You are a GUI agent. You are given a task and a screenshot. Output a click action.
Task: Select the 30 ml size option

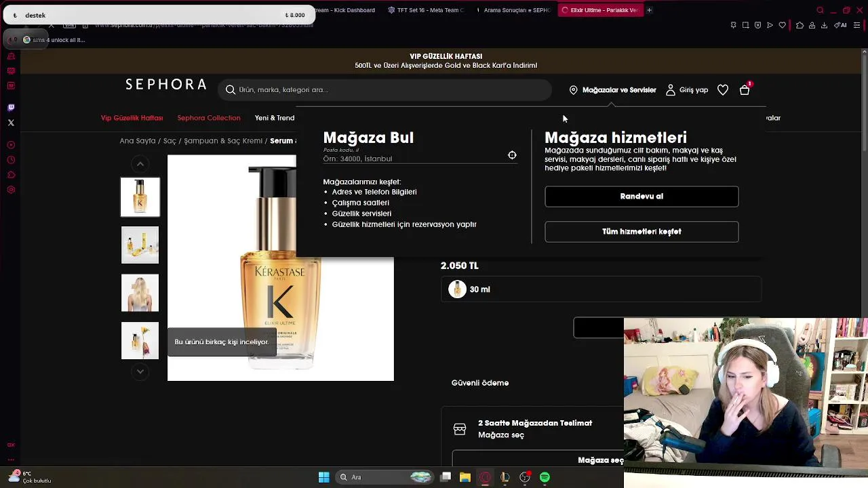click(x=601, y=289)
